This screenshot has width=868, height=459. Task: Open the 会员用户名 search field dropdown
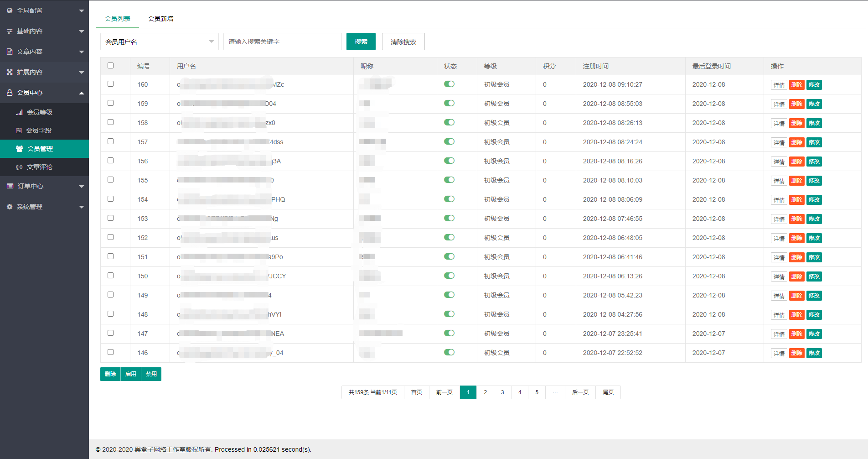(160, 42)
